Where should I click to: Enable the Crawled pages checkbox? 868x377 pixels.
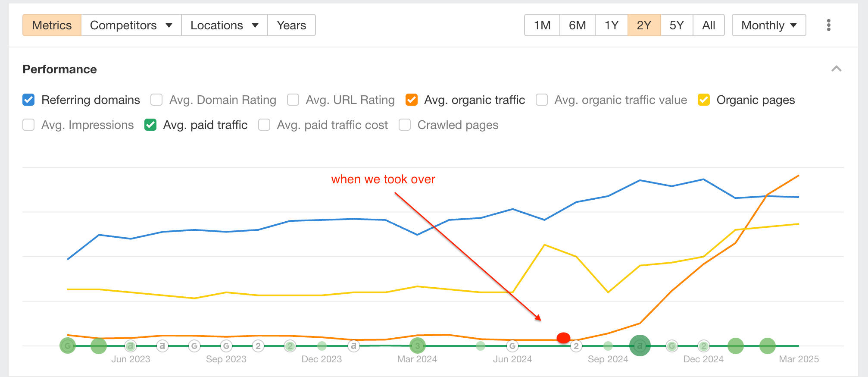404,125
